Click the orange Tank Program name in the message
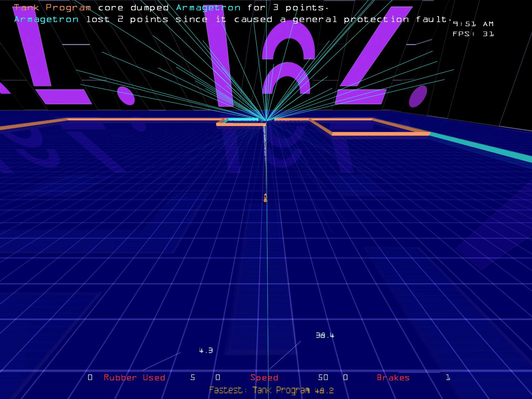The width and height of the screenshot is (532, 399). pyautogui.click(x=52, y=8)
